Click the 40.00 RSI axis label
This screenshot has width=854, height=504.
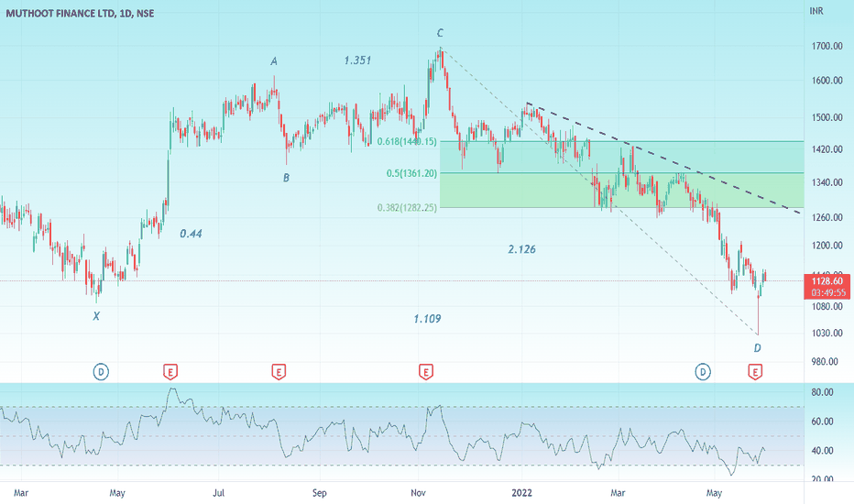823,451
